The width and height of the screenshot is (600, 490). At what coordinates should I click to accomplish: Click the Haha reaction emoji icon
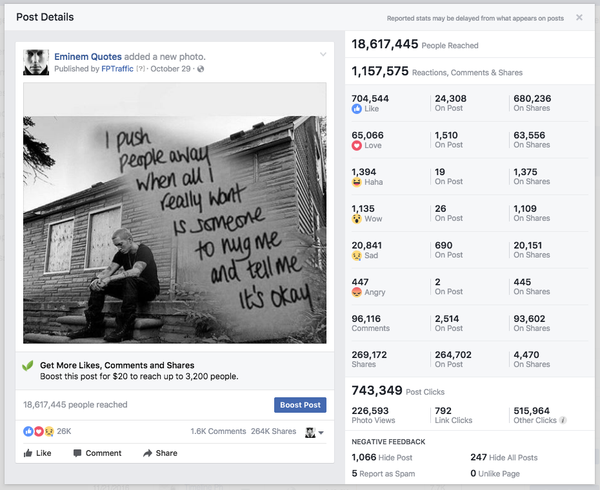[x=356, y=182]
